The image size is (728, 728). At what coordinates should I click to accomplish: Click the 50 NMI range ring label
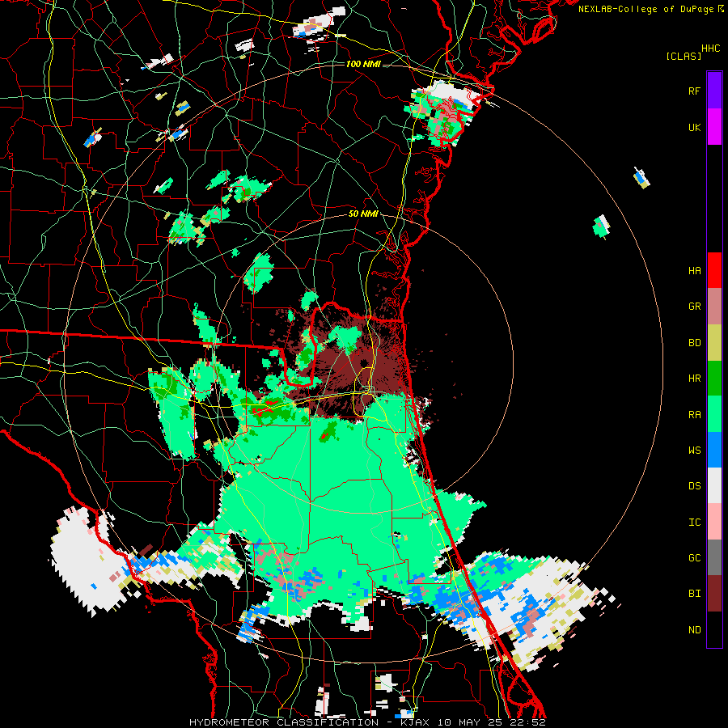pos(363,214)
